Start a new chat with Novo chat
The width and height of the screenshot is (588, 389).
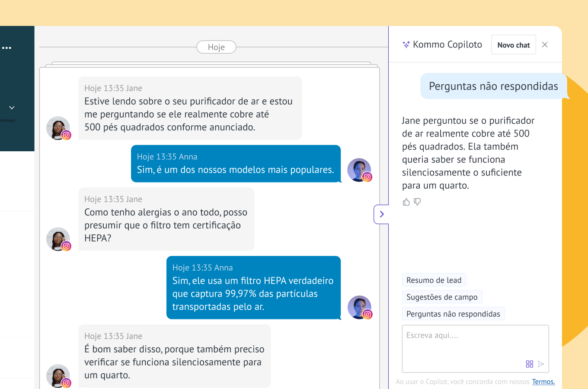click(x=513, y=45)
